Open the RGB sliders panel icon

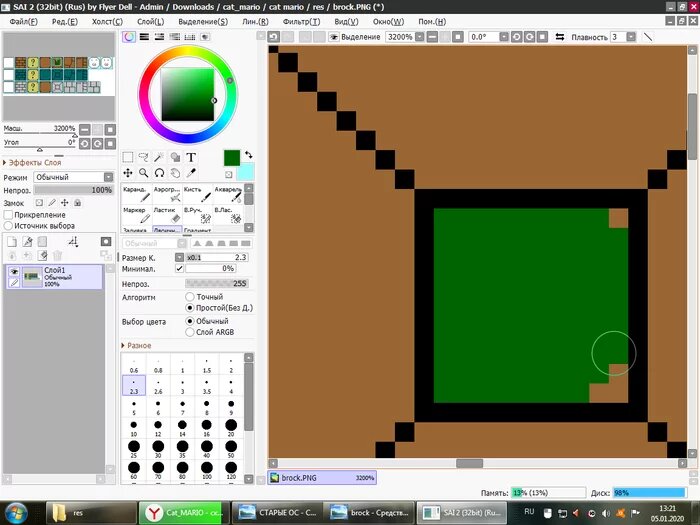(144, 37)
